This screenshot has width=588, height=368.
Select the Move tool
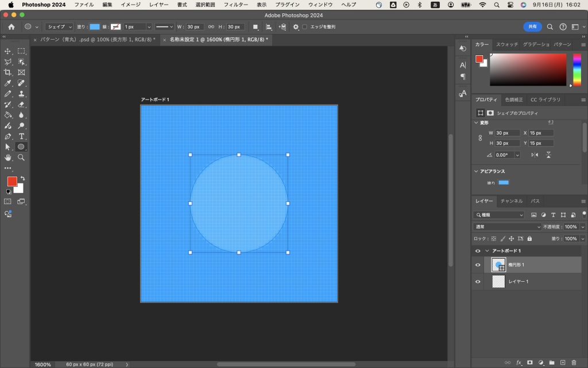pos(8,51)
